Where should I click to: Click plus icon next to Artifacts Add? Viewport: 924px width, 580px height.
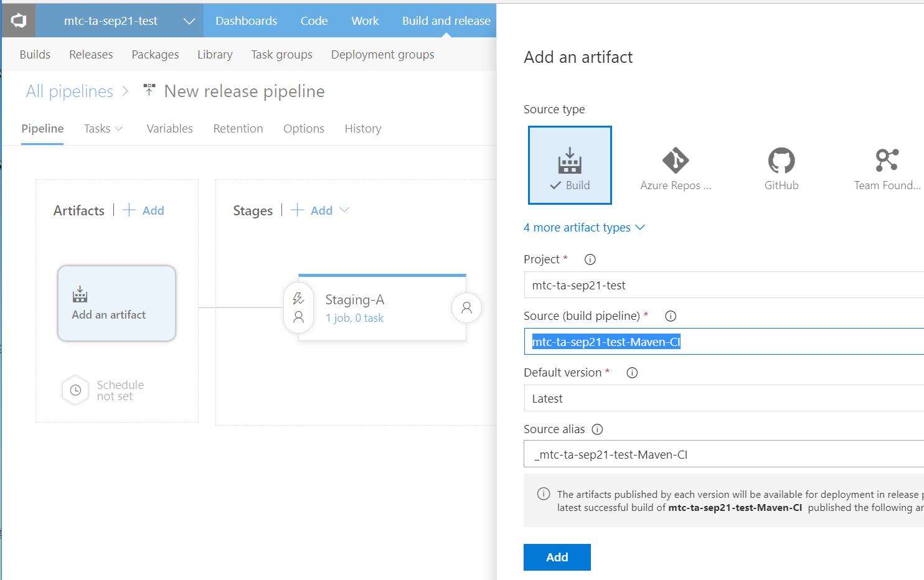(129, 210)
